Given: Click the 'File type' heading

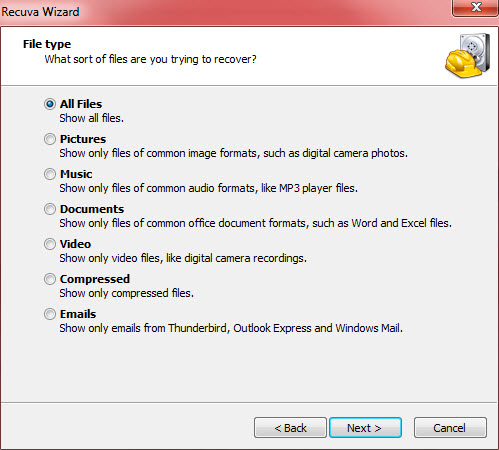Looking at the screenshot, I should tap(47, 44).
